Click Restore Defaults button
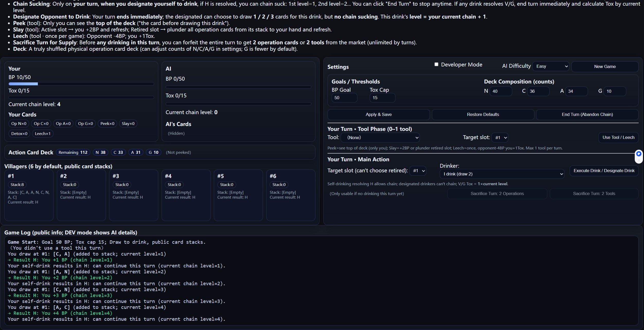The width and height of the screenshot is (644, 330). pyautogui.click(x=483, y=114)
